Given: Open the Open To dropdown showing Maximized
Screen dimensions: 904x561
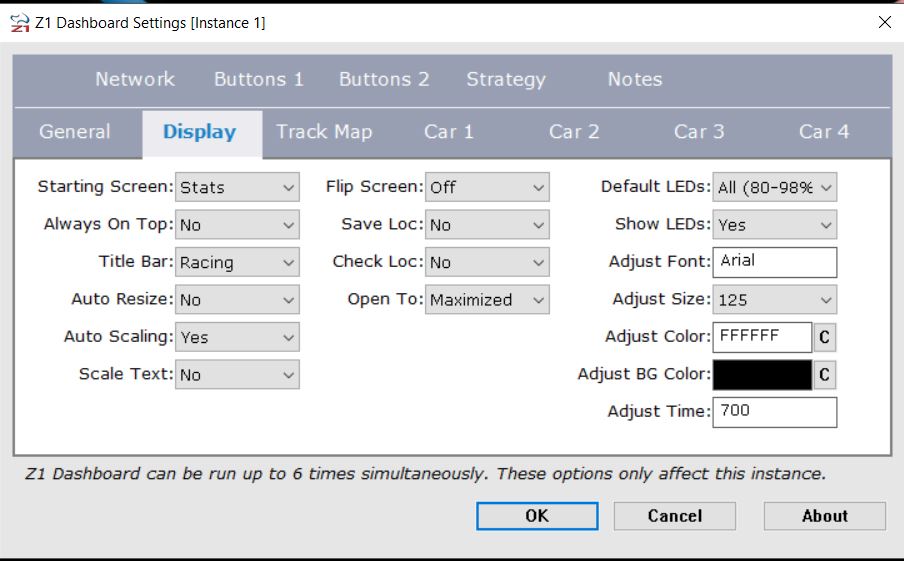Looking at the screenshot, I should (x=488, y=300).
